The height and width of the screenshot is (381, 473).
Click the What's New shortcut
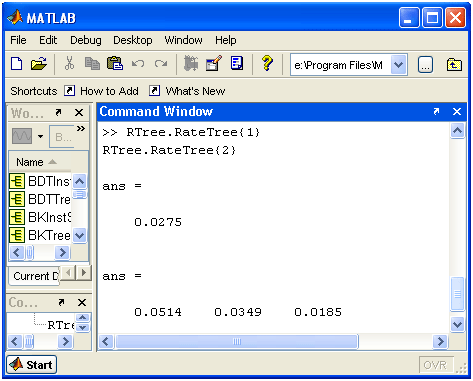(187, 91)
